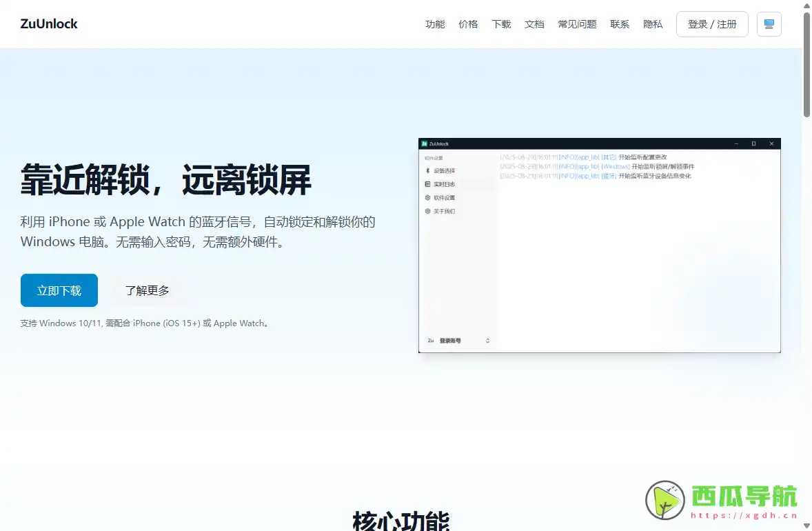The height and width of the screenshot is (531, 812).
Task: Go to 常见问题 in the navigation
Action: [x=578, y=24]
